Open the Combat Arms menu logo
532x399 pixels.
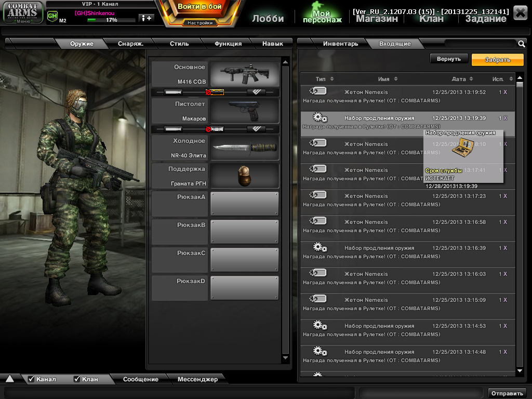[23, 12]
